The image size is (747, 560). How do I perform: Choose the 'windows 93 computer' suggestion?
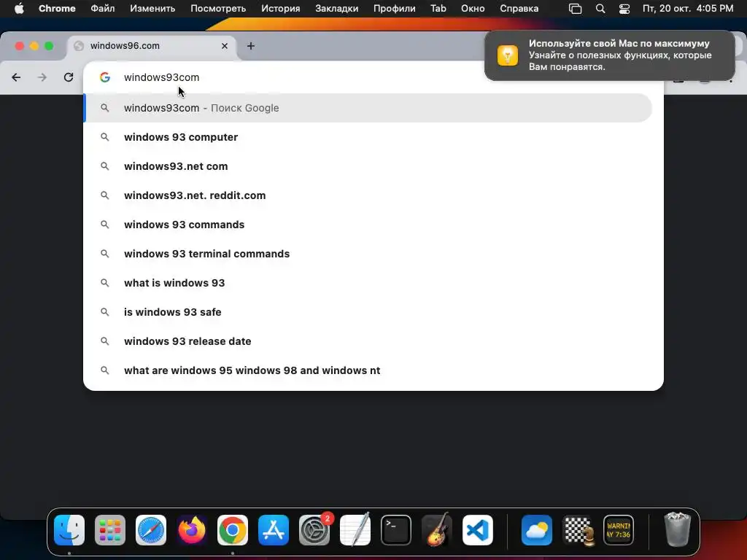(x=368, y=137)
